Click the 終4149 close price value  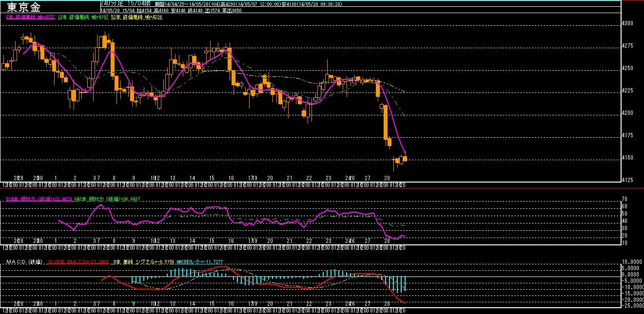coord(195,10)
